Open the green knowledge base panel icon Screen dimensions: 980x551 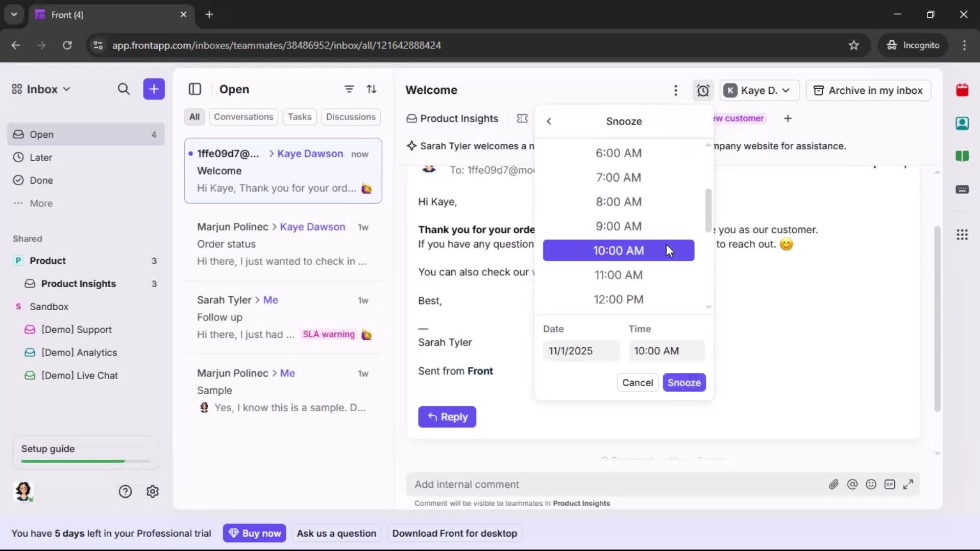click(963, 157)
